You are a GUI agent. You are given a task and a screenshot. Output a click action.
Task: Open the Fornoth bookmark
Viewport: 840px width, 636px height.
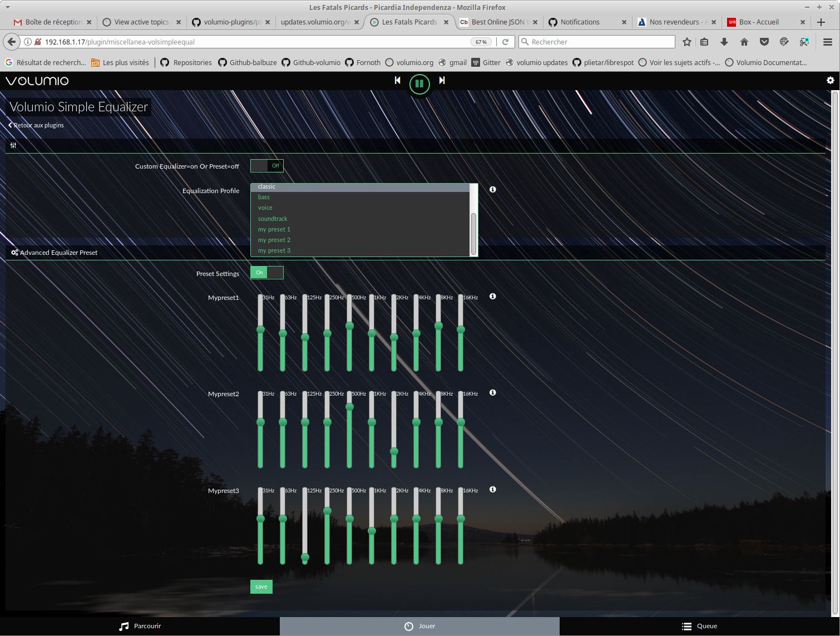click(363, 62)
